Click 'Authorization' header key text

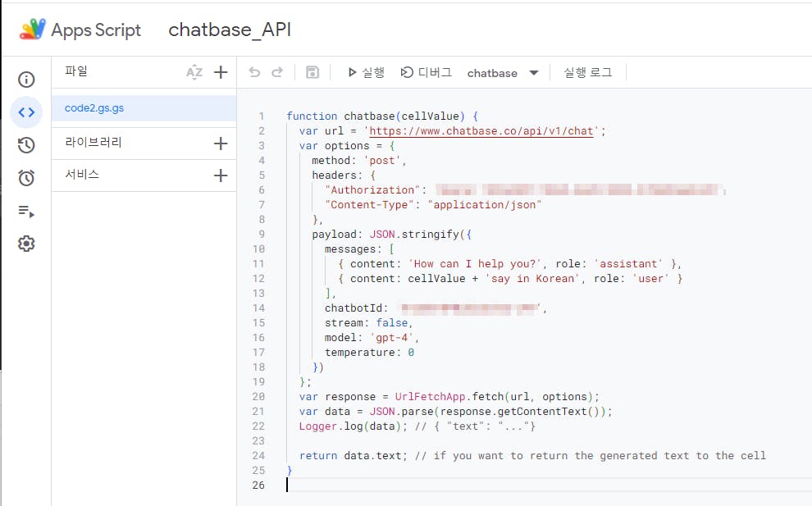tap(372, 190)
